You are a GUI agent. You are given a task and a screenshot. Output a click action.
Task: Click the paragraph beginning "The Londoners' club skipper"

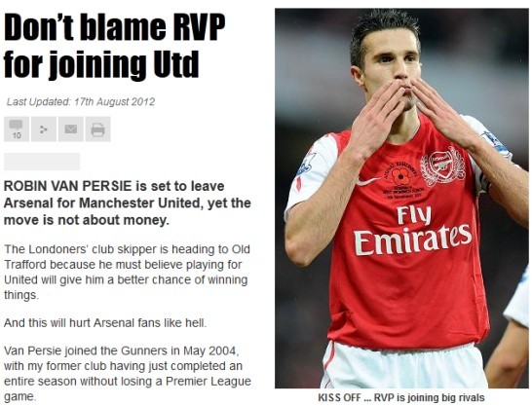coord(127,273)
